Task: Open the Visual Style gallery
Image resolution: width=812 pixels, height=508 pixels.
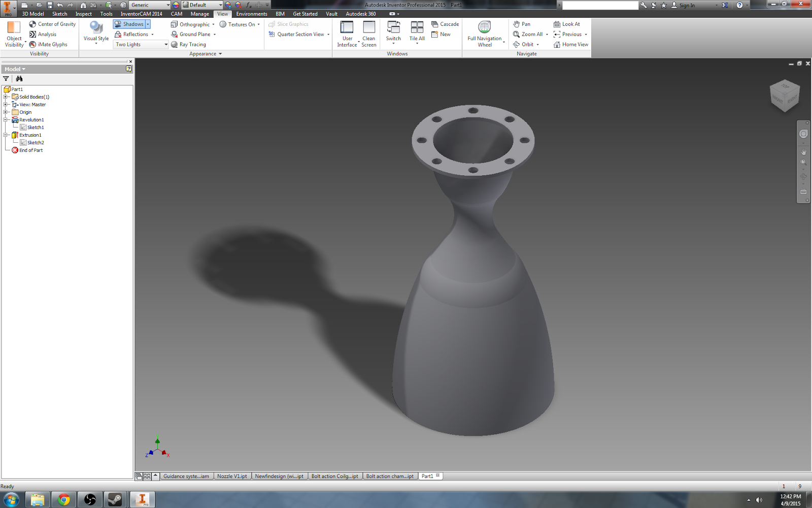Action: (x=96, y=33)
